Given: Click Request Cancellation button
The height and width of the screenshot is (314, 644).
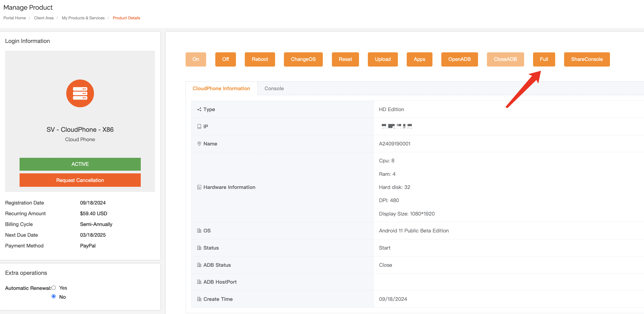Looking at the screenshot, I should [80, 180].
